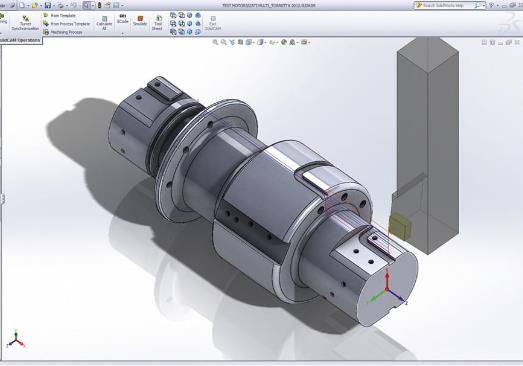
Task: Expand the Print dropdown arrow
Action: (x=66, y=6)
